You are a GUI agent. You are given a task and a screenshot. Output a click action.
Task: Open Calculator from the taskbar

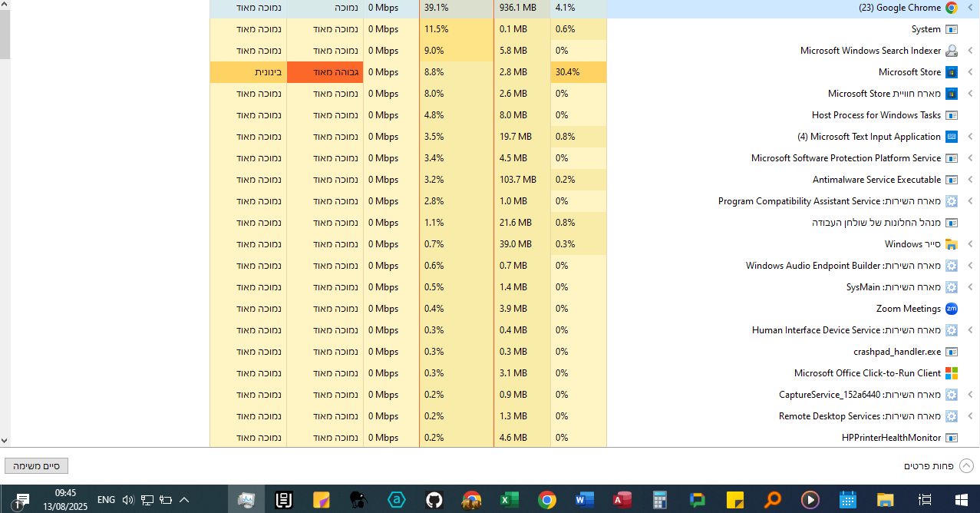tap(659, 500)
